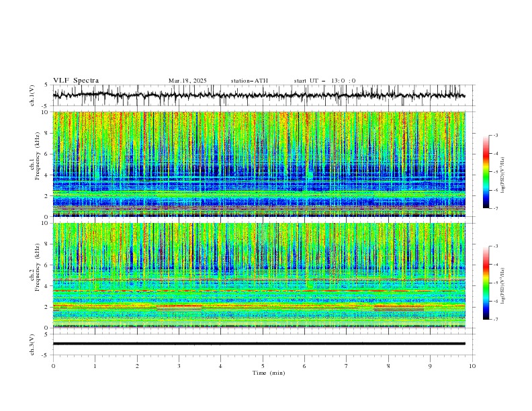Click the "start UT = 13:0 :0" text
This screenshot has height=411, width=532.
tap(324, 81)
